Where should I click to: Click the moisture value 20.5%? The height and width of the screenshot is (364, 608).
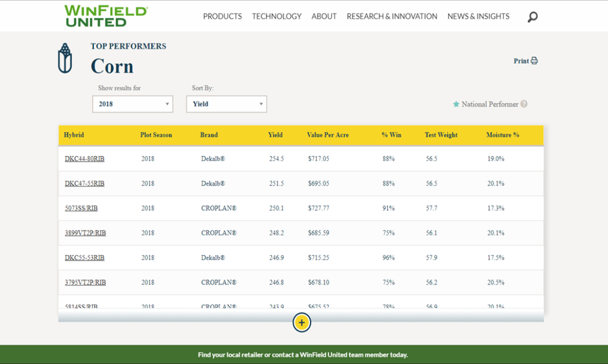click(496, 283)
